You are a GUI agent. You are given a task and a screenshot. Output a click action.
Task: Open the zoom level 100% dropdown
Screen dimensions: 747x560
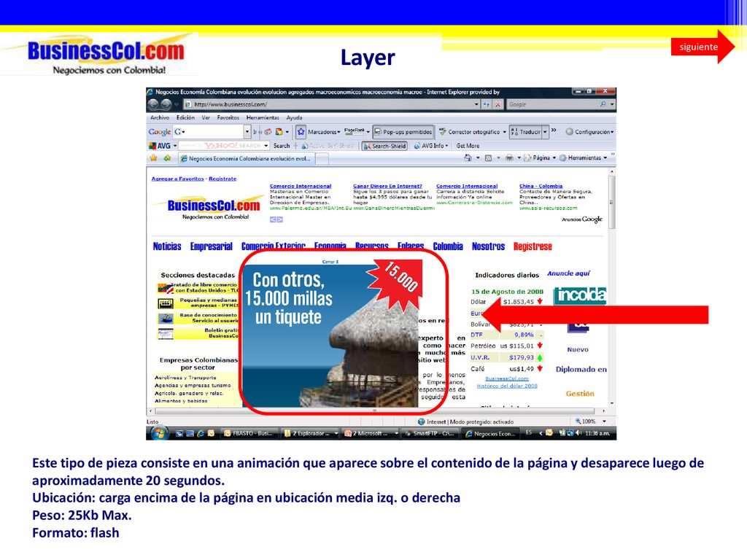pos(604,421)
